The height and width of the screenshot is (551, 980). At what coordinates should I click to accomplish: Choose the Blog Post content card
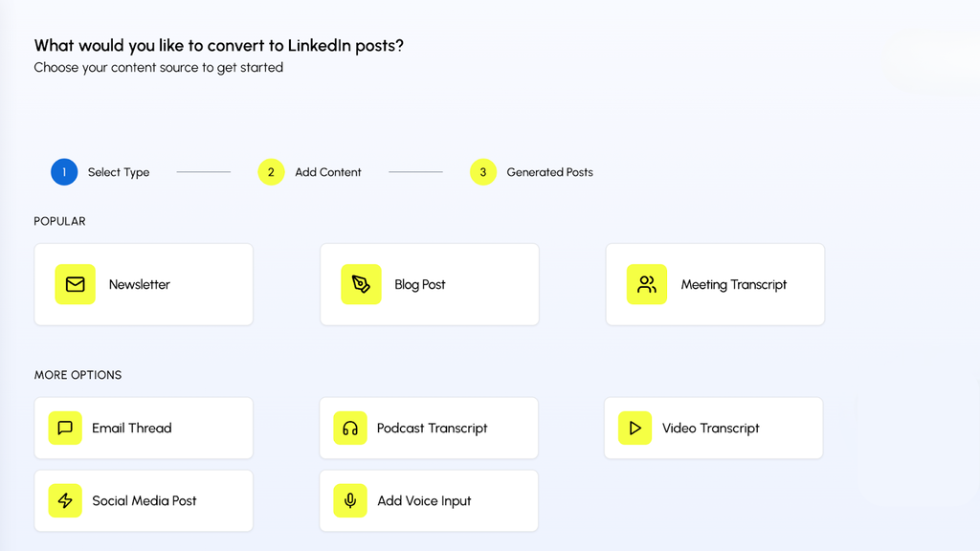429,284
